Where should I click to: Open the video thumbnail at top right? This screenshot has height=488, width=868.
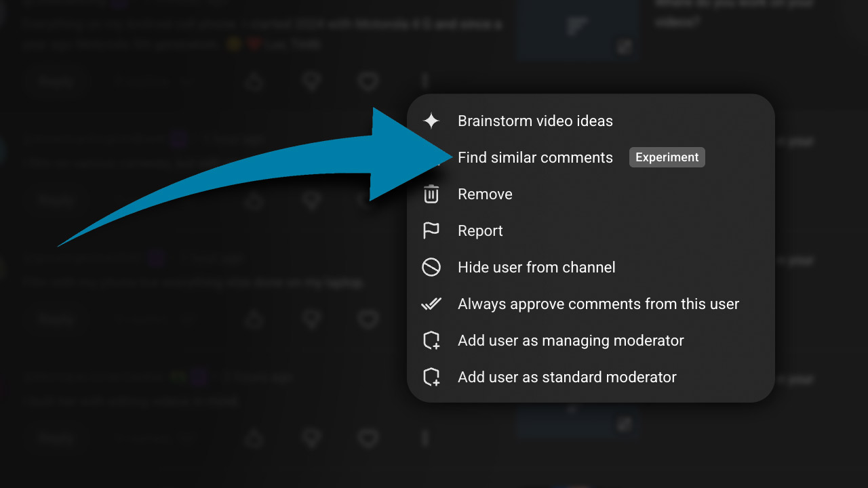[x=576, y=28]
